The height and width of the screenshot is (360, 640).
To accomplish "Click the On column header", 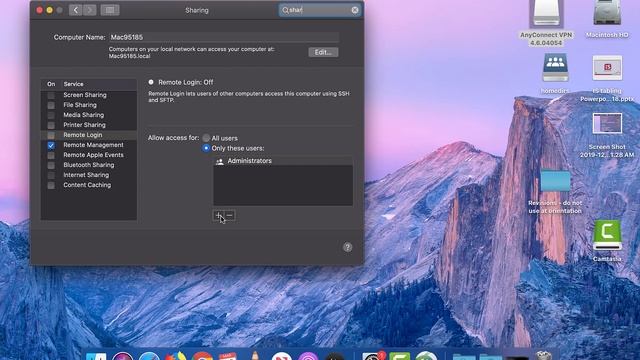I will coord(51,84).
